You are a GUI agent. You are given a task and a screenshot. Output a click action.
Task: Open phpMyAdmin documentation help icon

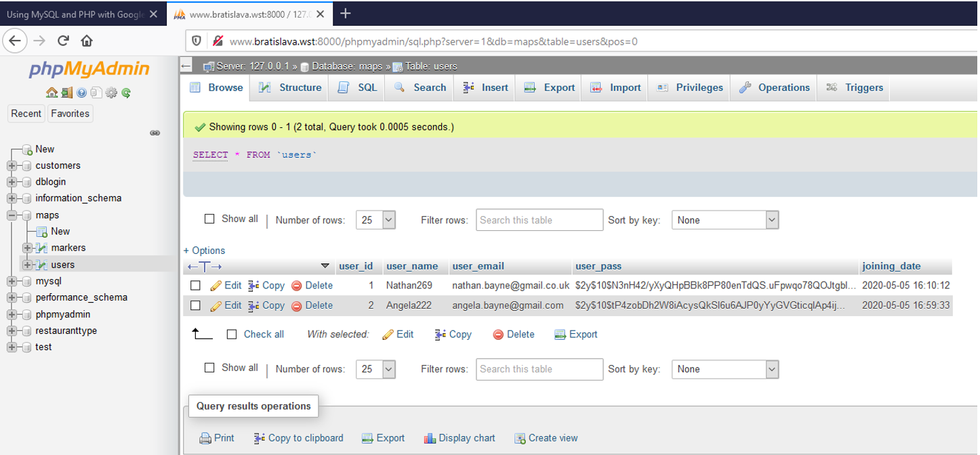click(x=81, y=93)
